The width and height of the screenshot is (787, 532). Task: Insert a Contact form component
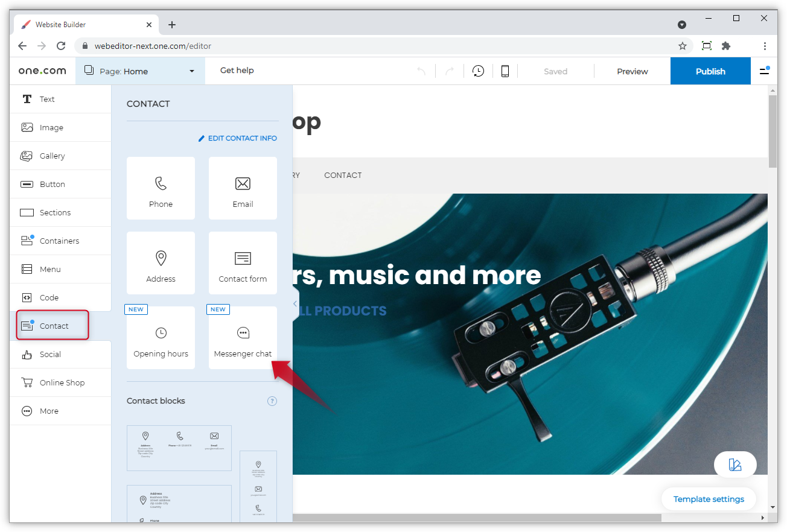[243, 263]
